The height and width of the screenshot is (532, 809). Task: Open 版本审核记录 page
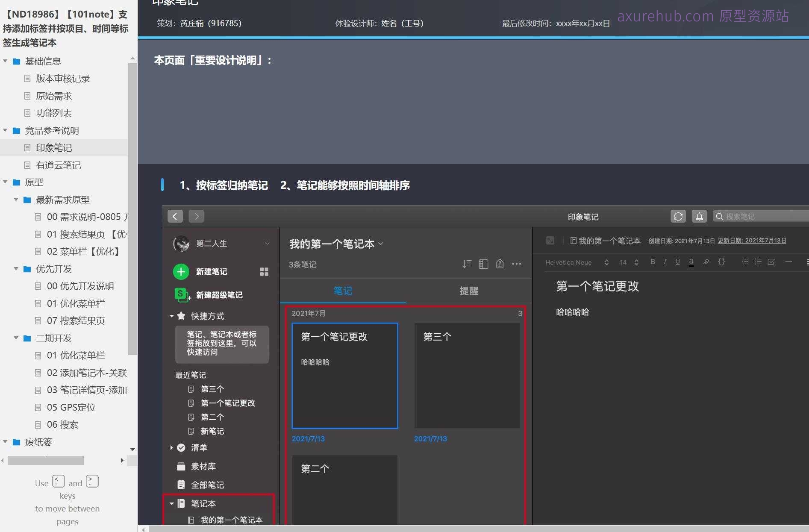coord(63,79)
